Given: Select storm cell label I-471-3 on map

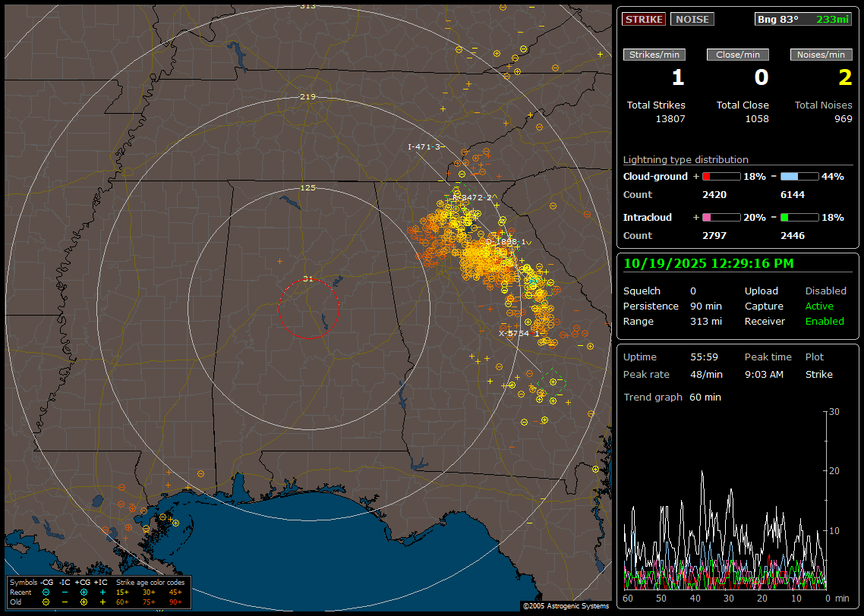Looking at the screenshot, I should pyautogui.click(x=424, y=147).
